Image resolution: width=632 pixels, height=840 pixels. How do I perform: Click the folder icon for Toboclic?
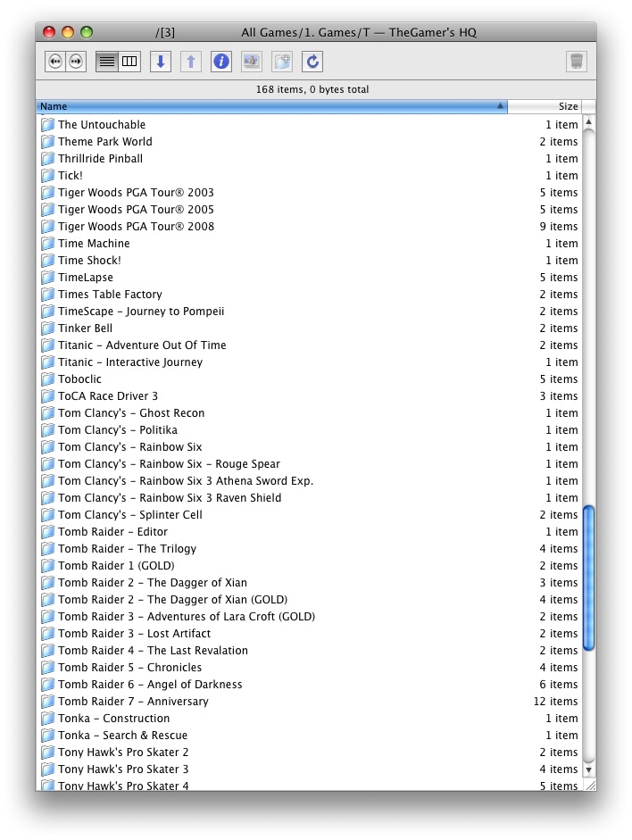48,379
